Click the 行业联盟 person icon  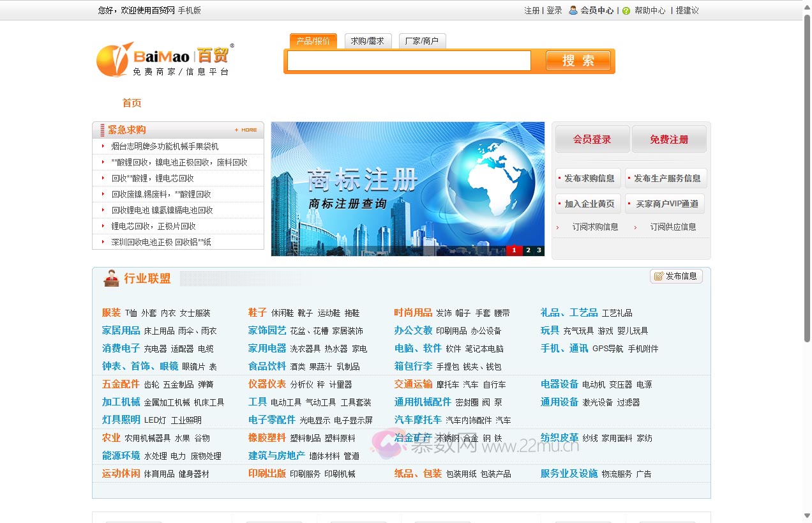[x=111, y=278]
